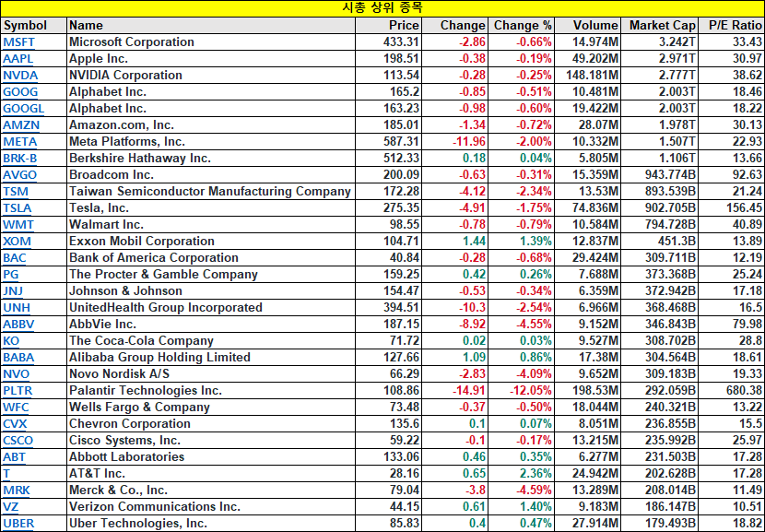
Task: Select the Symbol column header
Action: click(x=34, y=26)
